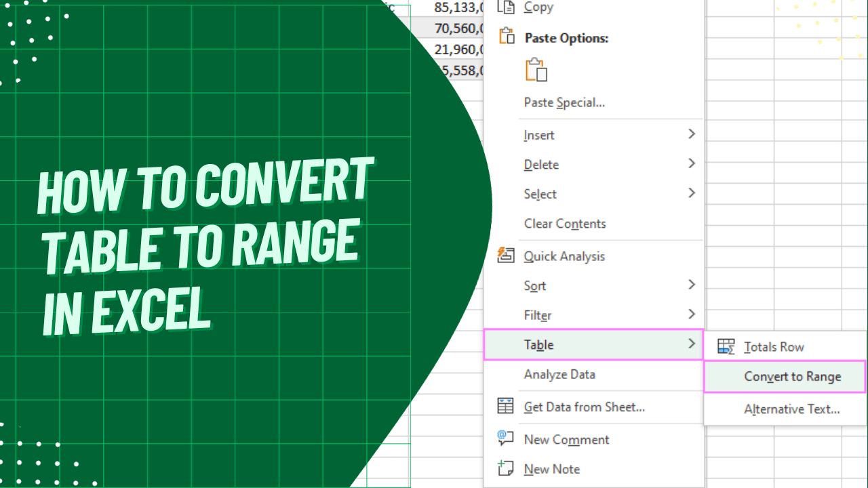
Task: Click the Paste Options clipboard icon
Action: click(x=506, y=37)
